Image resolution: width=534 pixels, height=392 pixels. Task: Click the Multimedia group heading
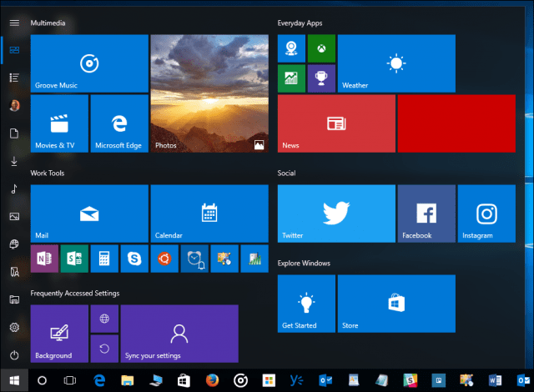[48, 23]
